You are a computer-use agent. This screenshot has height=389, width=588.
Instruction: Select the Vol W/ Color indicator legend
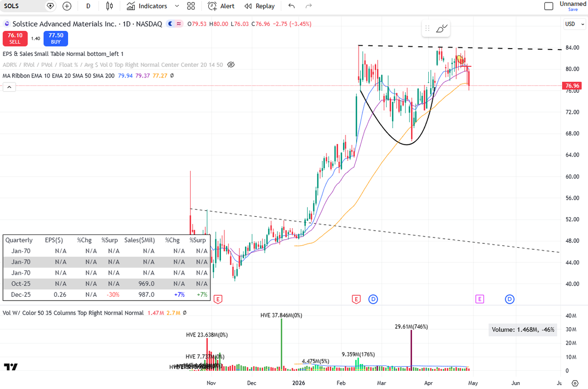[73, 312]
